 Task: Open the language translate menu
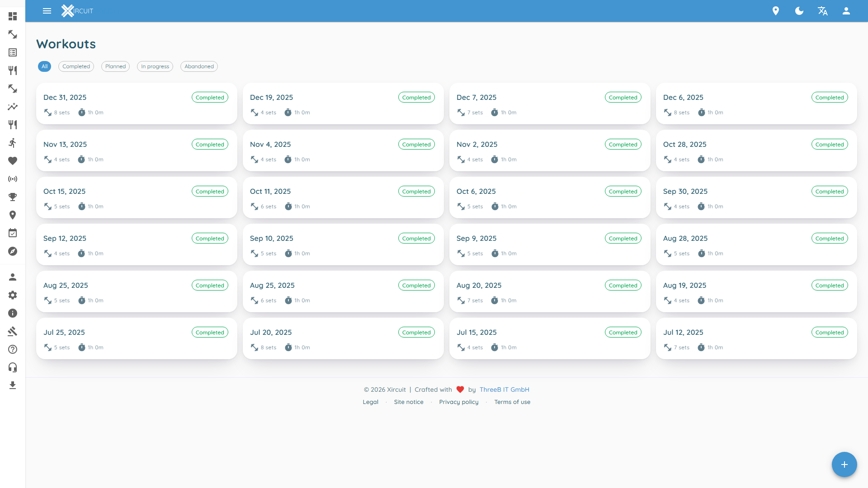coord(823,11)
